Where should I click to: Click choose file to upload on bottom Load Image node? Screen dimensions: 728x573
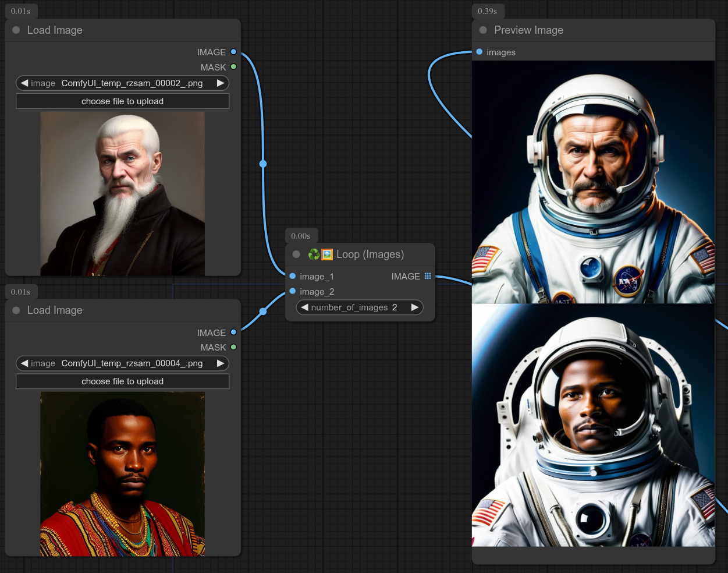[122, 381]
